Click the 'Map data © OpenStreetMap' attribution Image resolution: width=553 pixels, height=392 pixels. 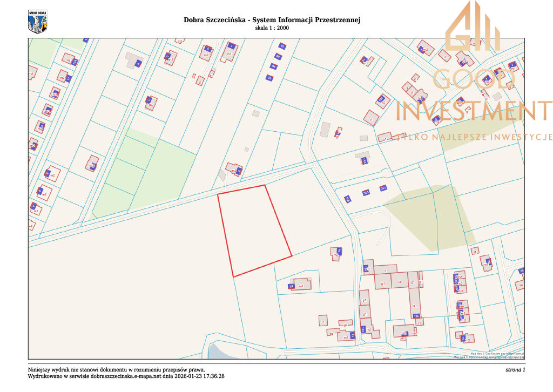pos(489,357)
